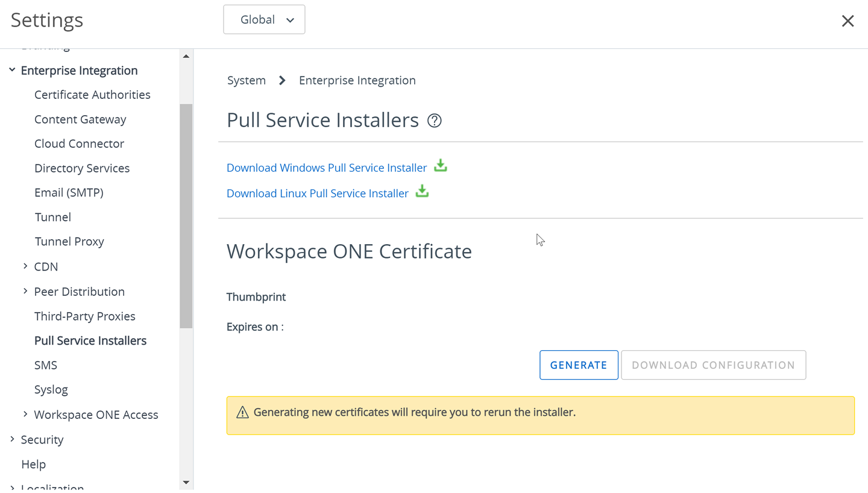Click the GENERATE button
This screenshot has height=493, width=868.
point(579,365)
